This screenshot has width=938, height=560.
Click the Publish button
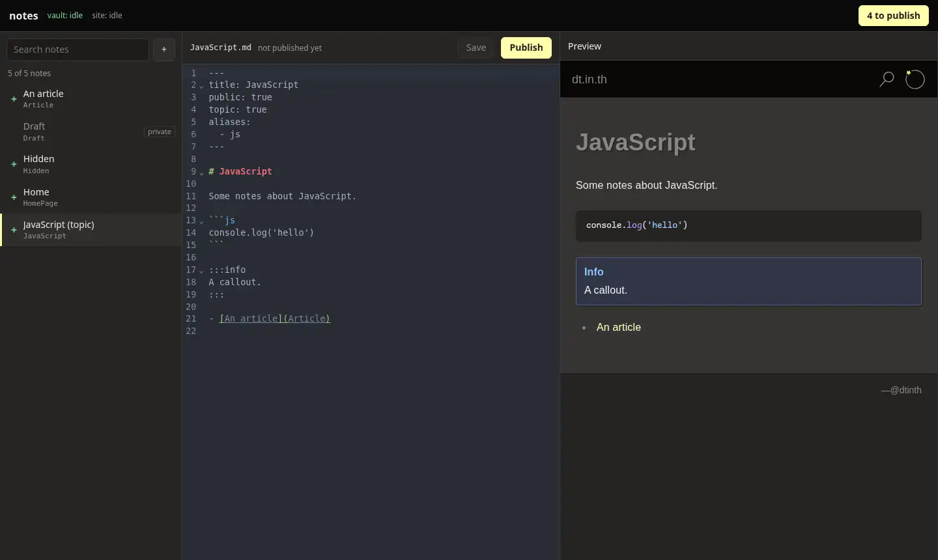tap(526, 48)
